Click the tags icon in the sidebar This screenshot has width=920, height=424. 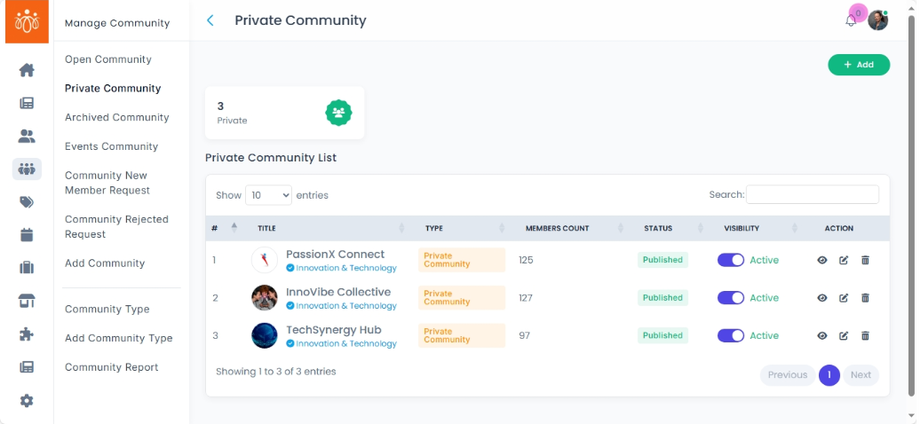(27, 202)
